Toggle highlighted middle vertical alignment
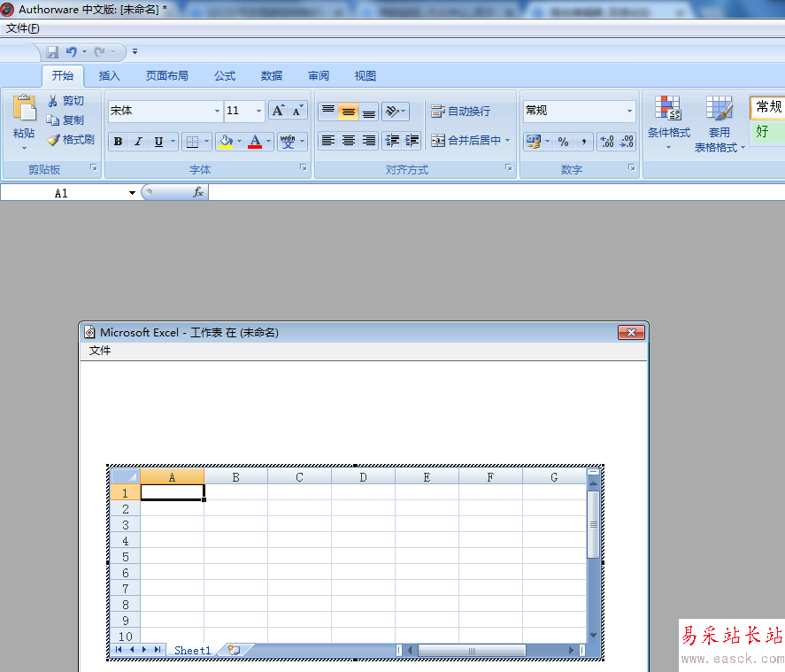The height and width of the screenshot is (672, 785). coord(349,111)
